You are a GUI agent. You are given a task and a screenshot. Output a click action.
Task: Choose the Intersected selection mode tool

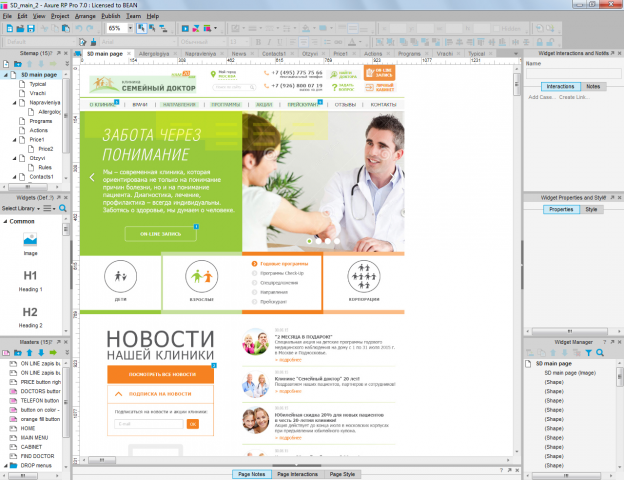[141, 28]
